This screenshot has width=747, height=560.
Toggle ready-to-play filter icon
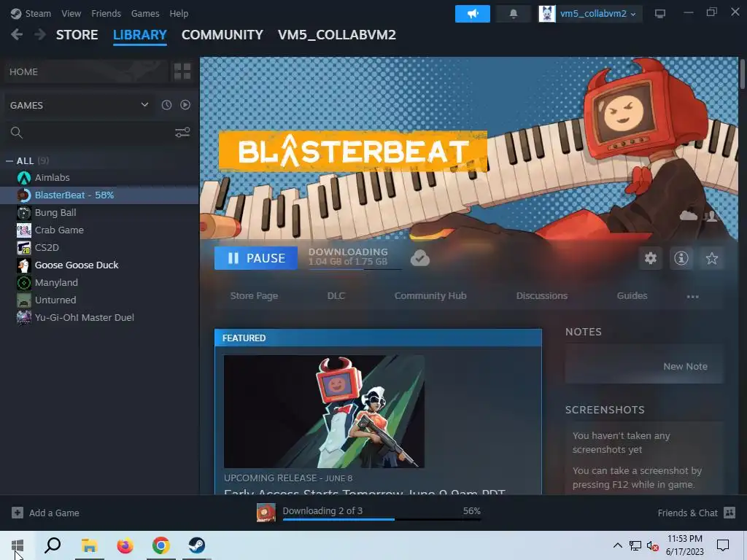coord(185,105)
